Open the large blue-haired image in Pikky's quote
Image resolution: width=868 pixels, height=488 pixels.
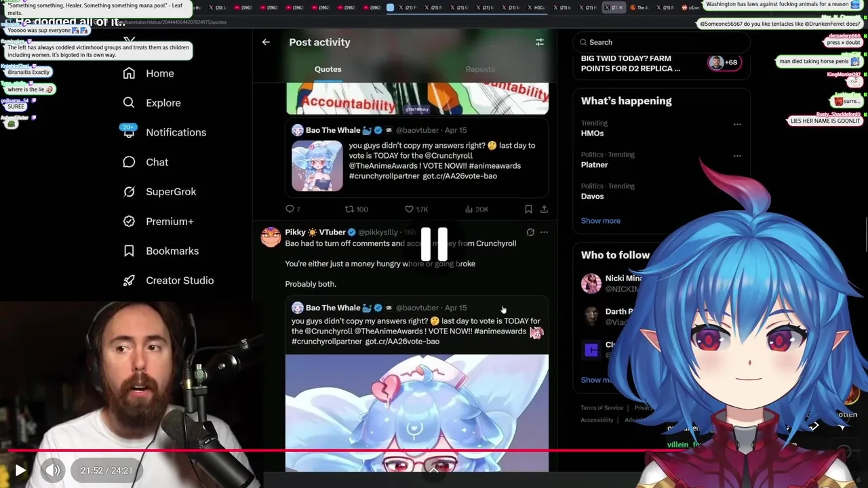(x=417, y=413)
